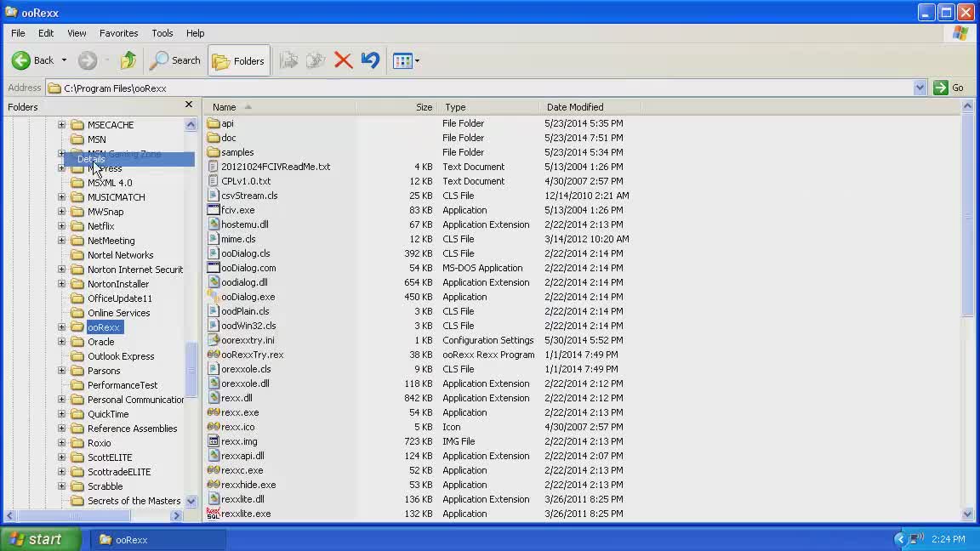980x551 pixels.
Task: Select the hostemu.dll file icon
Action: (x=214, y=224)
